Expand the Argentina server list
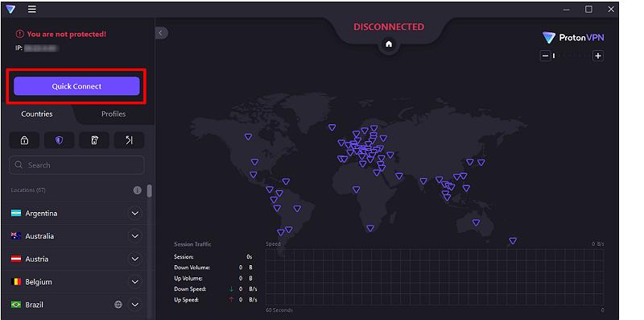 [x=134, y=214]
